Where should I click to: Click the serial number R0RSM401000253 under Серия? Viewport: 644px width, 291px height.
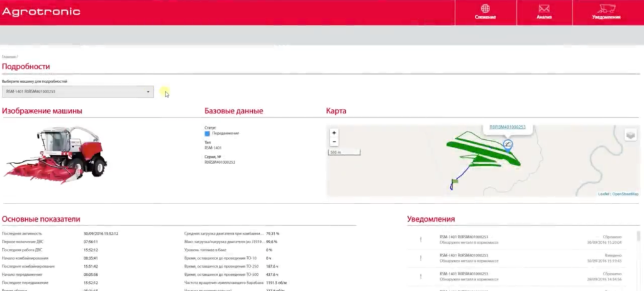click(219, 163)
